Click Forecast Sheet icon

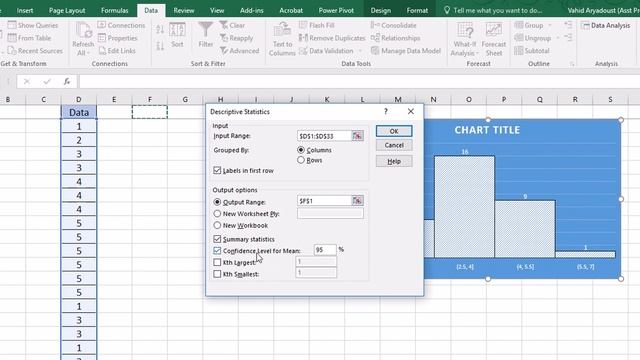[x=493, y=30]
